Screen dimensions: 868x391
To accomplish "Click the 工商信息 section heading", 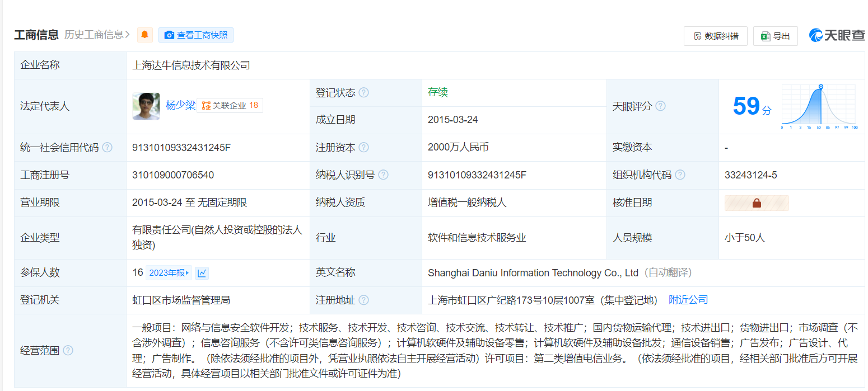I will pyautogui.click(x=36, y=35).
